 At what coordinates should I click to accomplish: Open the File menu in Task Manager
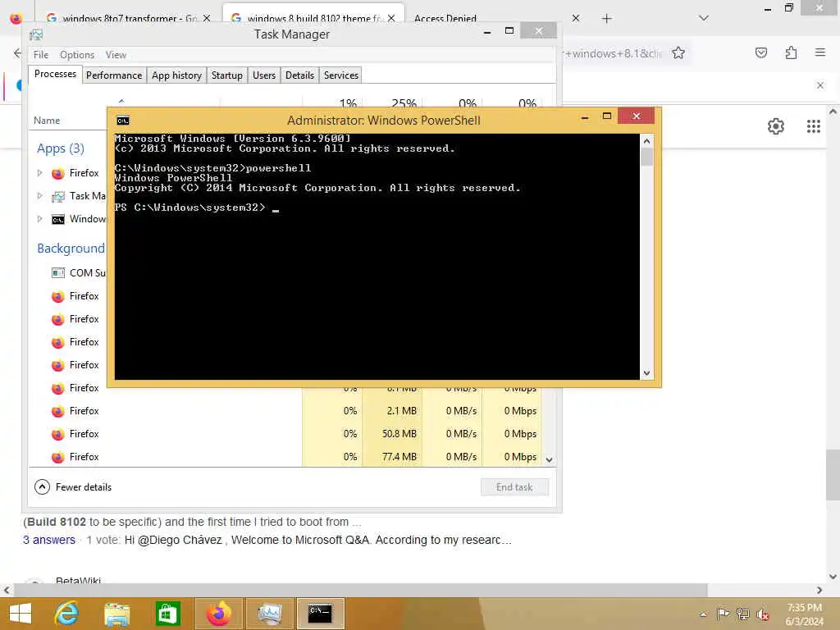click(41, 55)
